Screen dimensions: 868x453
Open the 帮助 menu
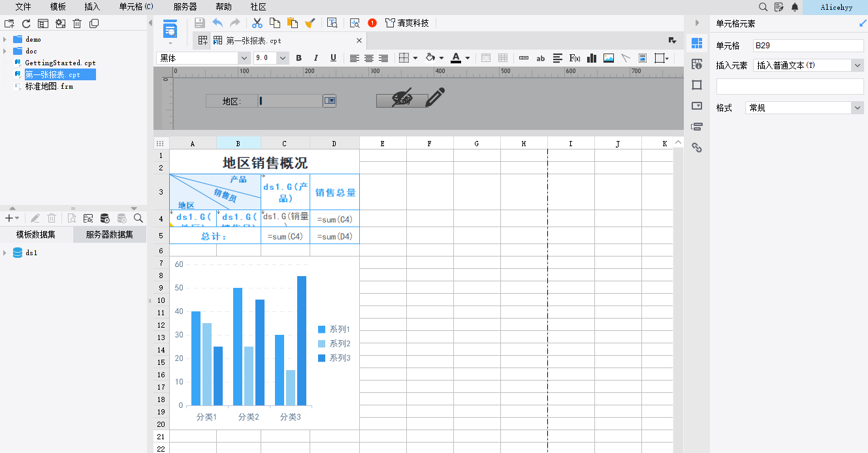[x=223, y=7]
